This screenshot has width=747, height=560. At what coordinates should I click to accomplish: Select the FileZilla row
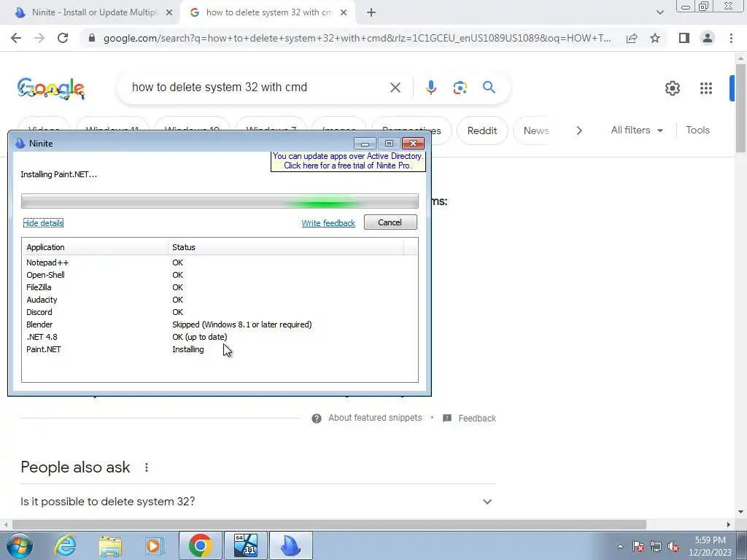coord(220,287)
